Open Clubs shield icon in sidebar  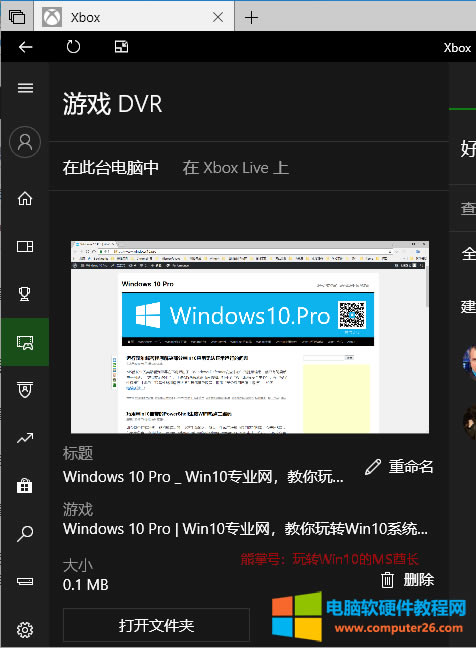(25, 389)
